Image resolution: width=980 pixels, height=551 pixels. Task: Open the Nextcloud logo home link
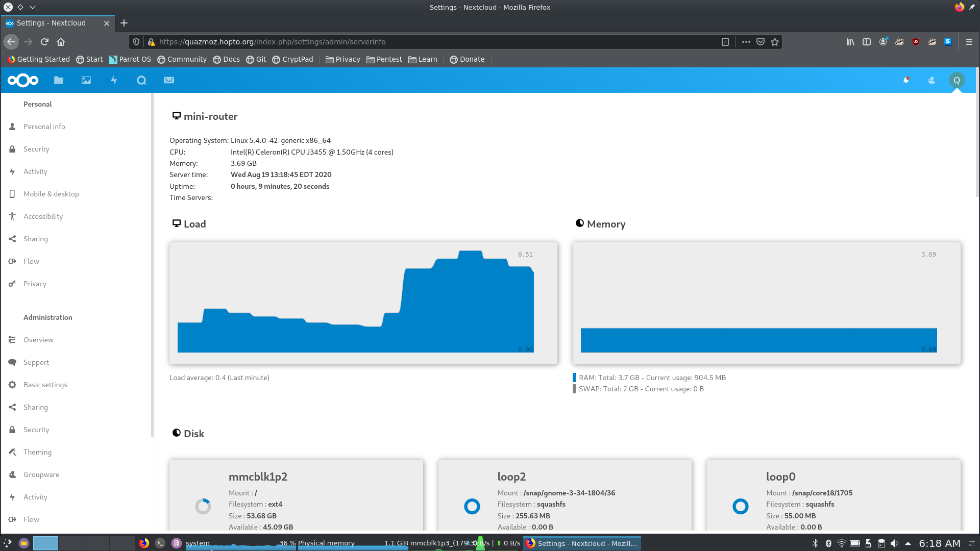23,80
